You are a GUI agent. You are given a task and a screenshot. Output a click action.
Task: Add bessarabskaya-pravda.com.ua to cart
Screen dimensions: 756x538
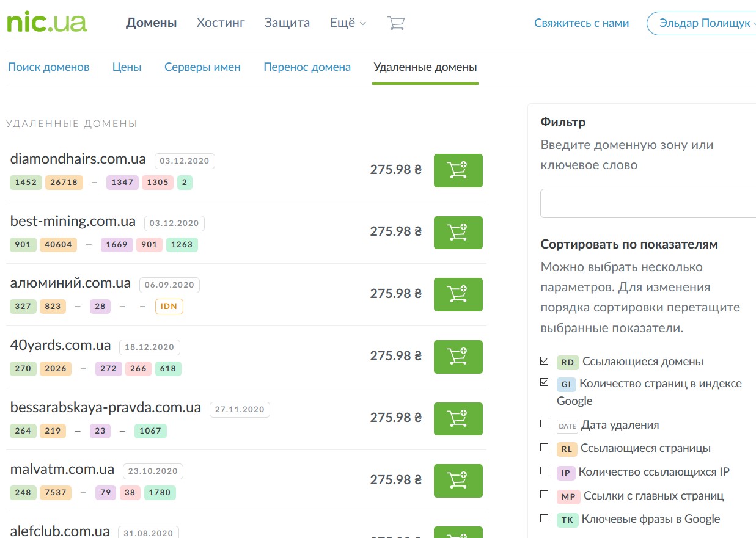(x=458, y=418)
